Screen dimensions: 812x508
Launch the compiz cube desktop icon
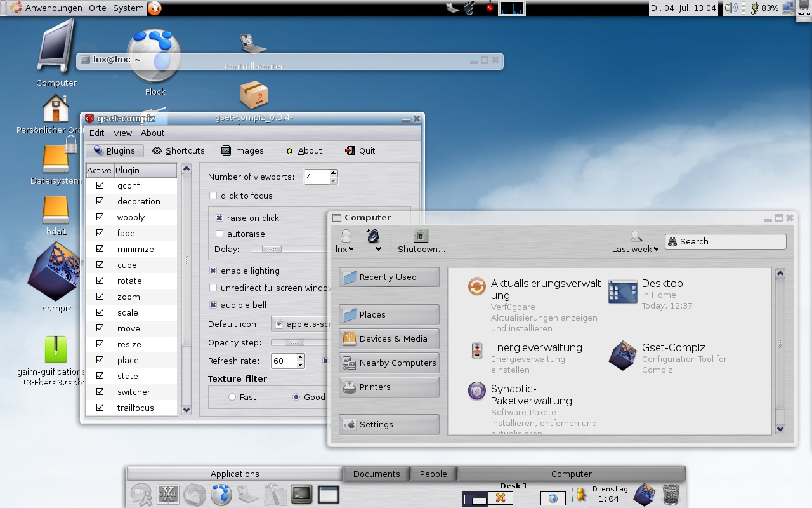pyautogui.click(x=56, y=272)
